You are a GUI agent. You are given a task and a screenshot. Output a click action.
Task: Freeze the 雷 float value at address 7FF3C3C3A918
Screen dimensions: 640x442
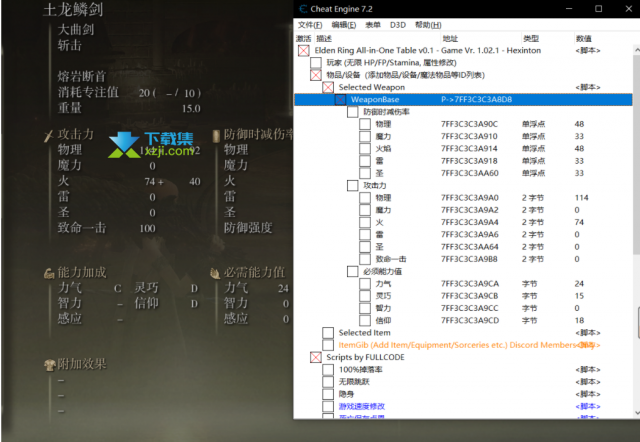point(365,161)
